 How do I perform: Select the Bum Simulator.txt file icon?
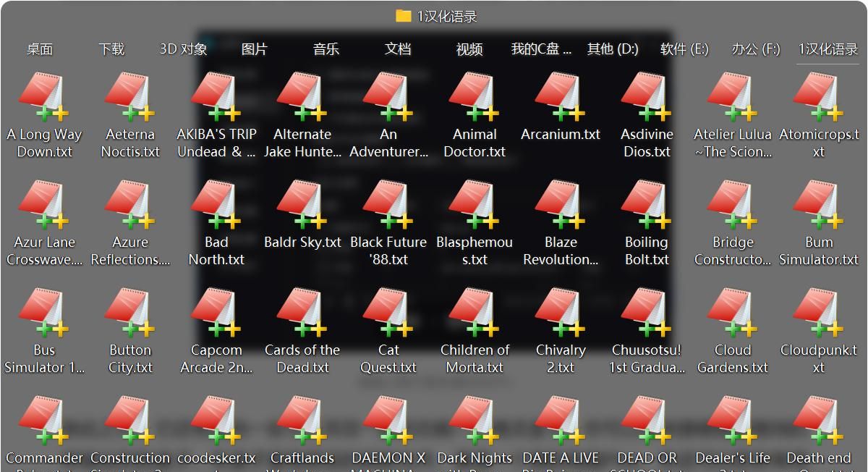[x=819, y=204]
